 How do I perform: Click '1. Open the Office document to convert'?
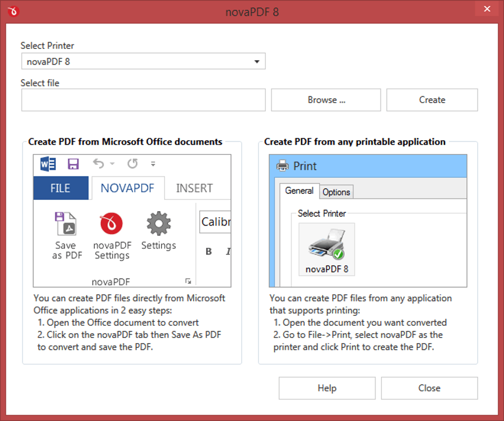(x=118, y=322)
